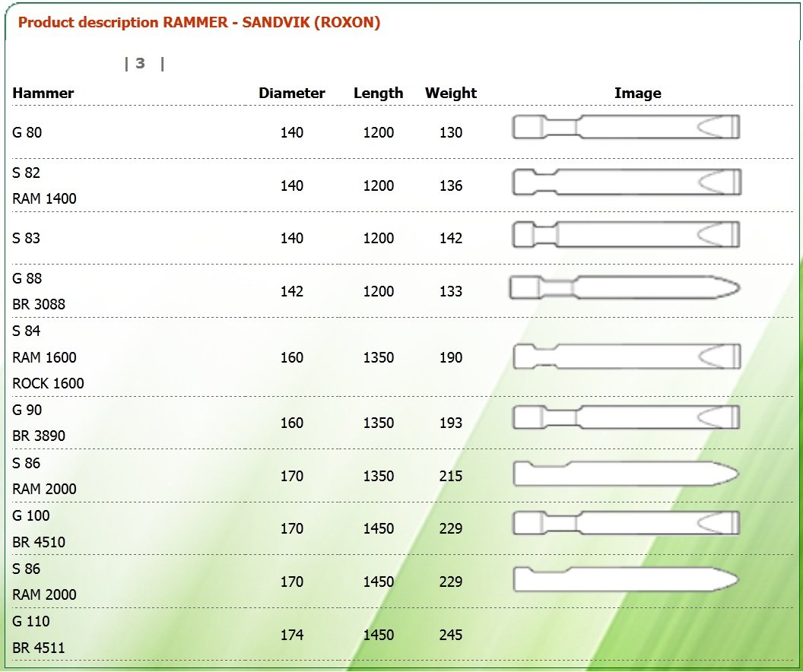Select the G 100 hammer name
This screenshot has height=672, width=803.
tap(31, 516)
